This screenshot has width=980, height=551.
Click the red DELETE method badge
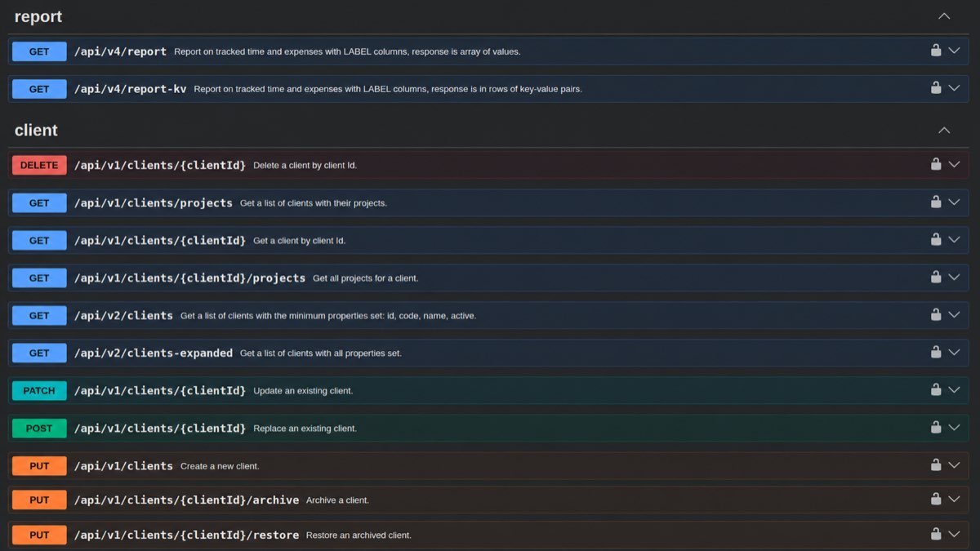click(x=39, y=165)
